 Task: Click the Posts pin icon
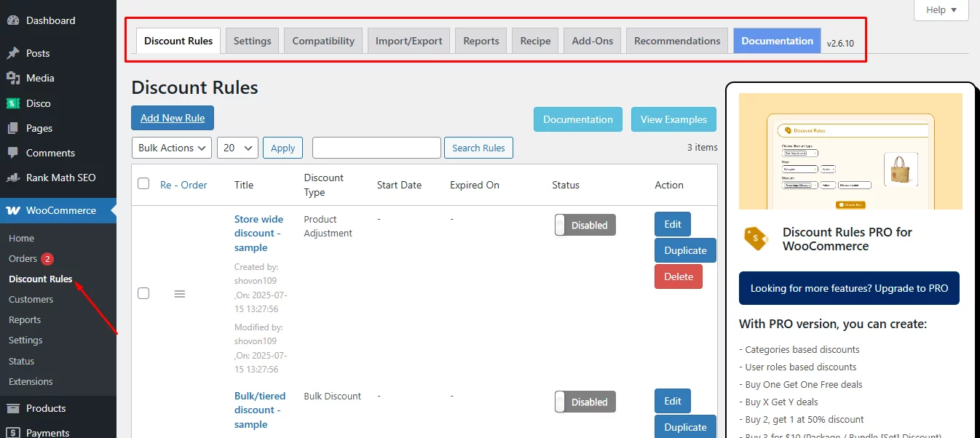(13, 53)
